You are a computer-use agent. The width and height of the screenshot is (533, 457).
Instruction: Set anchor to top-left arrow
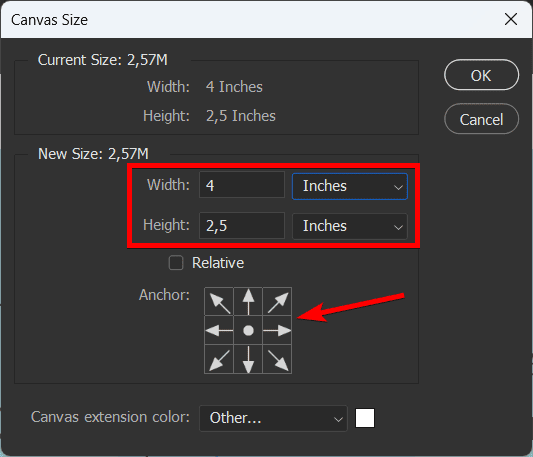point(219,302)
